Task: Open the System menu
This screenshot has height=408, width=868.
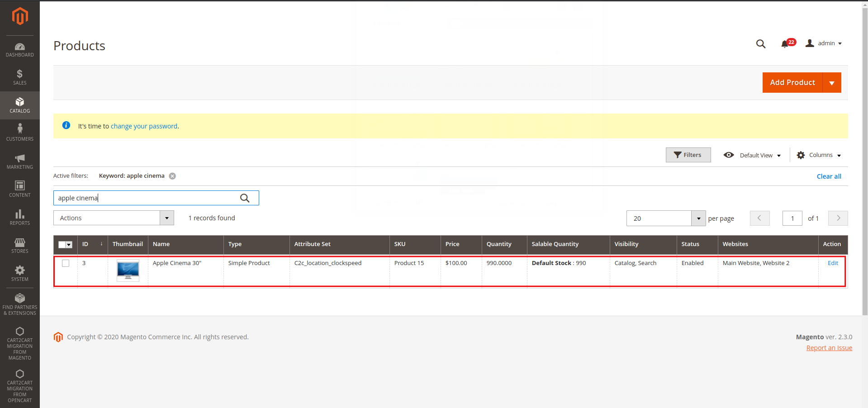Action: 20,274
